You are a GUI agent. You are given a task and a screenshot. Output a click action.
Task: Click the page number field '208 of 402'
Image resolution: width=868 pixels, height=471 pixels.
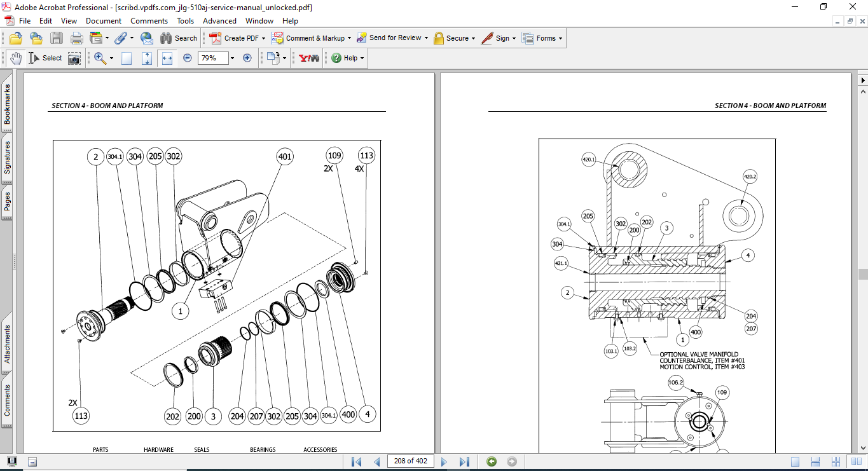[410, 461]
